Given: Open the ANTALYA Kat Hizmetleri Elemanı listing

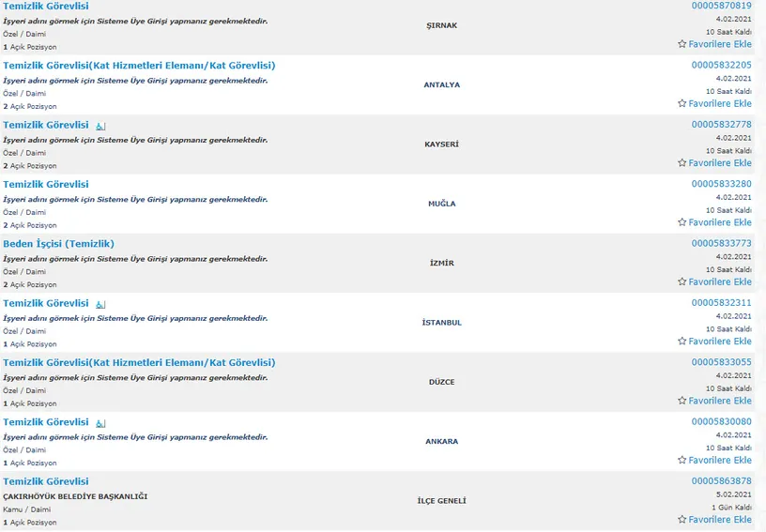Looking at the screenshot, I should click(x=139, y=66).
